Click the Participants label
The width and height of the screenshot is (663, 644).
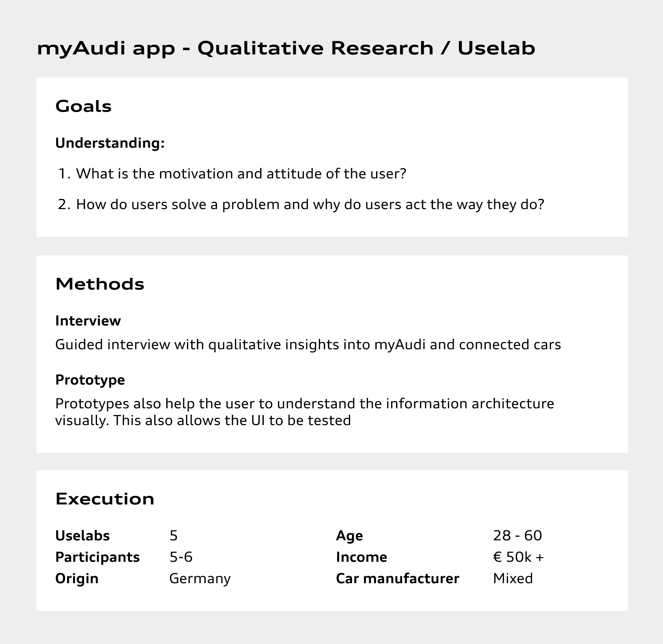tap(97, 557)
